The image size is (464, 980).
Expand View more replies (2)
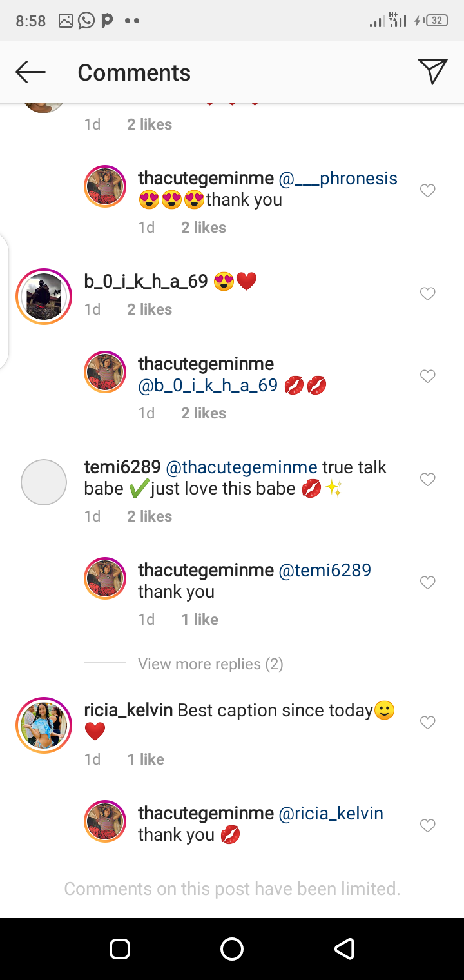(x=210, y=664)
